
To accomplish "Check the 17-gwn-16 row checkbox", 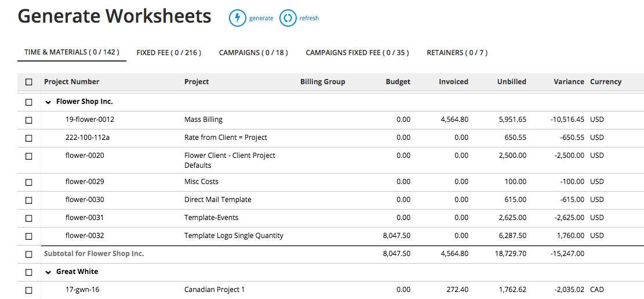I will [x=29, y=290].
